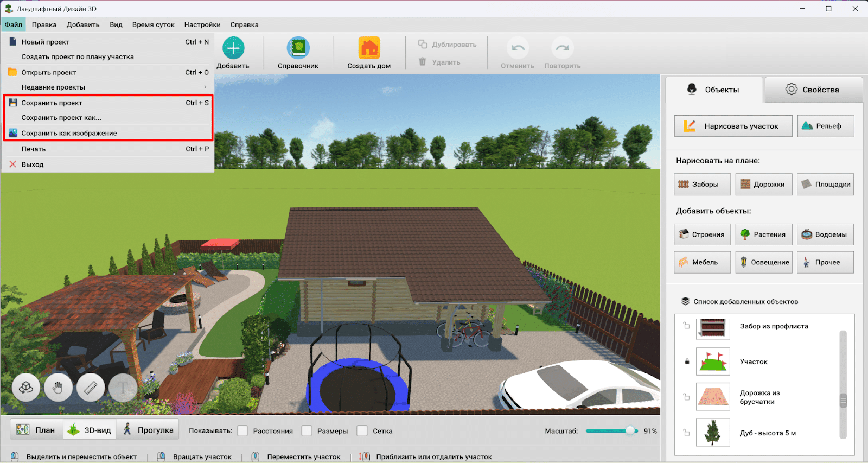Adjust the Масштаб zoom slider
This screenshot has height=463, width=868.
[630, 431]
